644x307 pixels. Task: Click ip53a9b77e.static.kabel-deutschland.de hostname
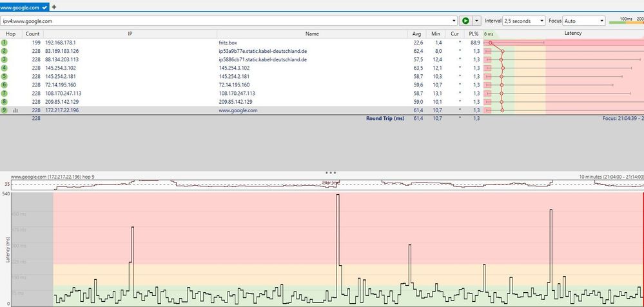click(263, 51)
